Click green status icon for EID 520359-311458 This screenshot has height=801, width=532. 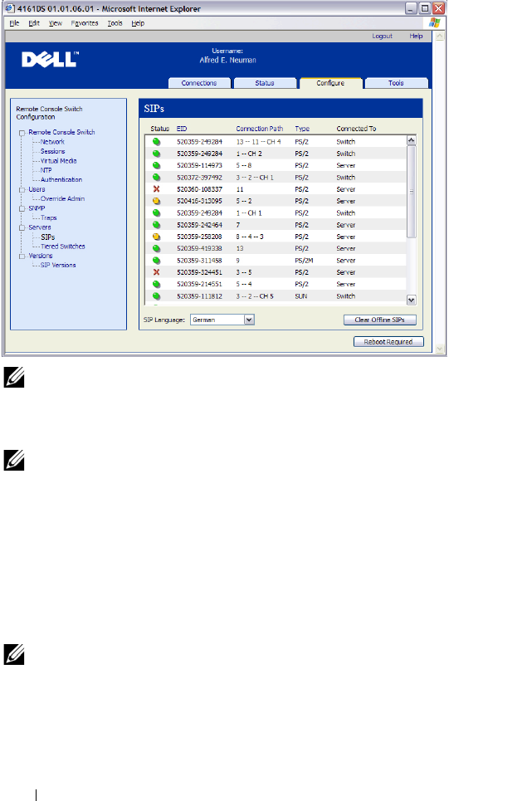pos(157,261)
